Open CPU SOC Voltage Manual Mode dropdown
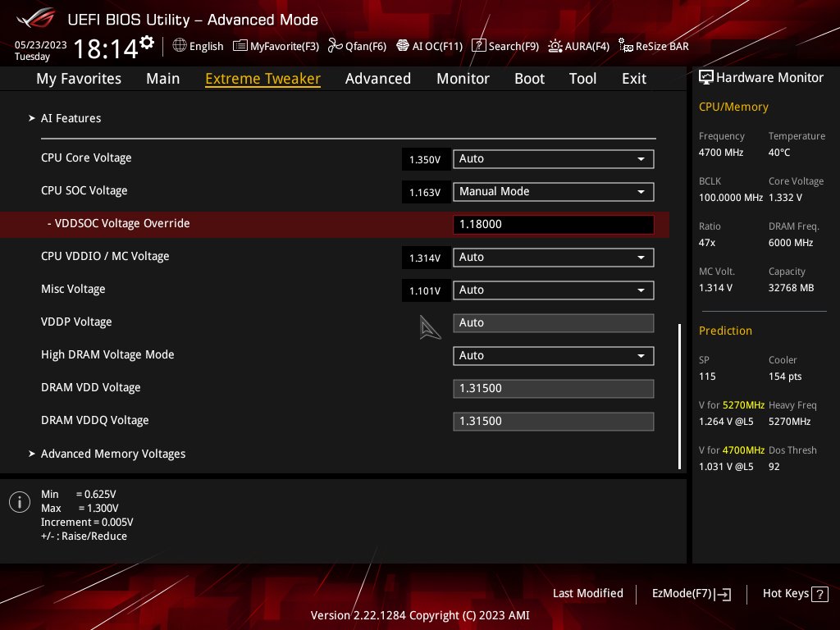The height and width of the screenshot is (630, 840). point(553,192)
